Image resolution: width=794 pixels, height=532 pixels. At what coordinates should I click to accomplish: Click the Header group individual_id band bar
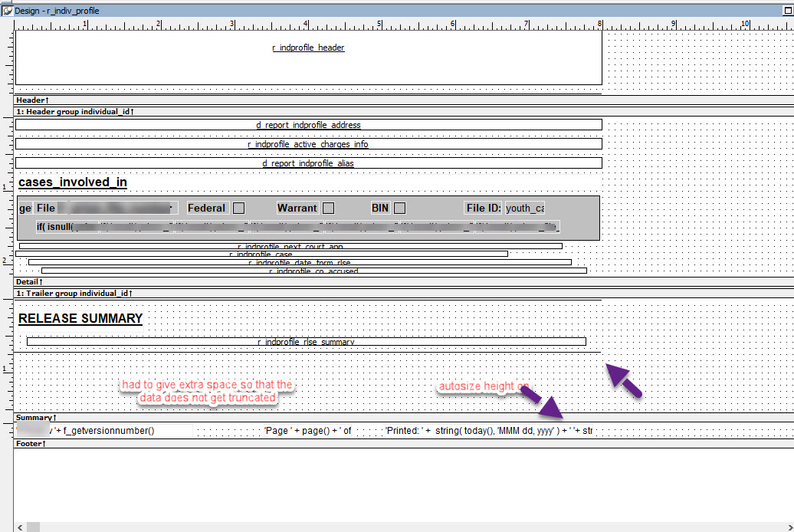tap(307, 112)
